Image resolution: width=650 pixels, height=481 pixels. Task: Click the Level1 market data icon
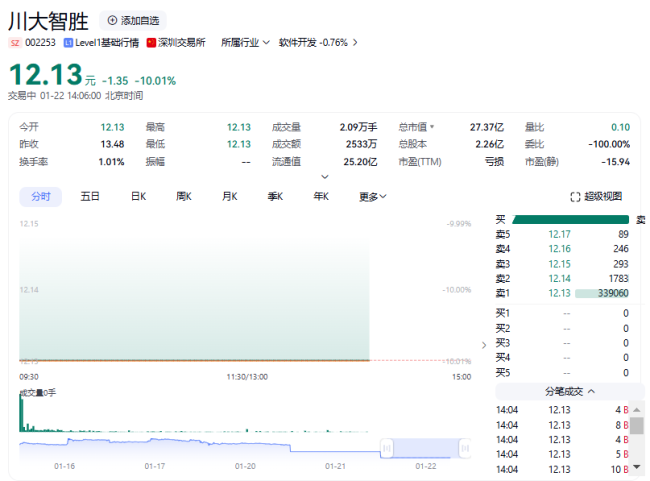pos(68,43)
